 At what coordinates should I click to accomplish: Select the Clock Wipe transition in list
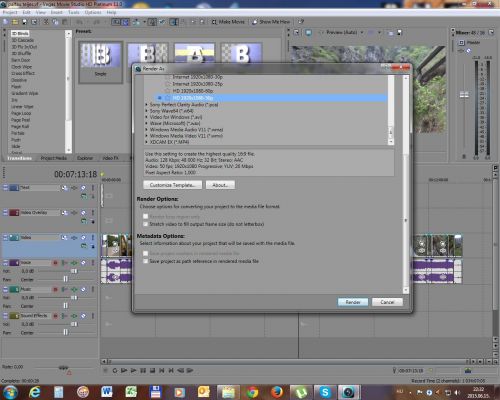pyautogui.click(x=21, y=67)
